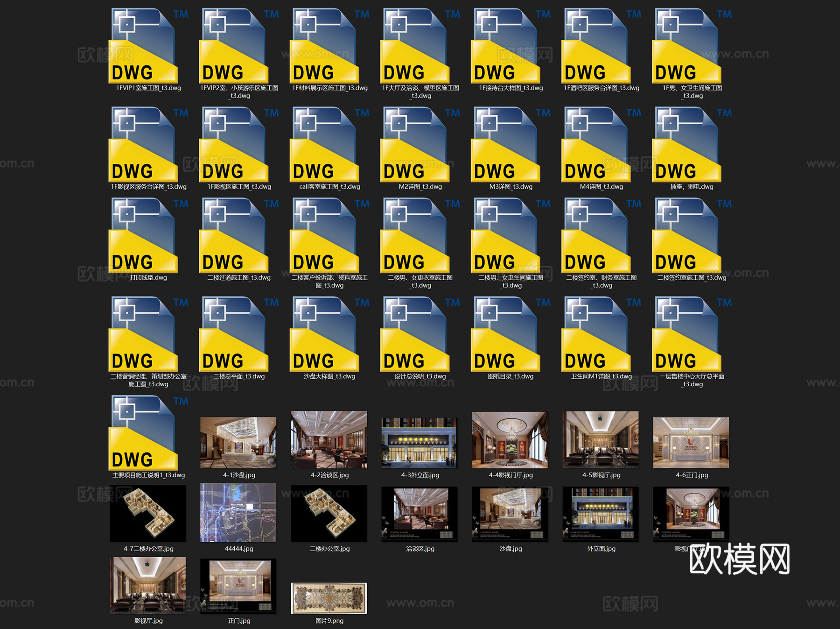Click the file name 一层售楼中心大厅总平面_t3.dwg

[x=692, y=380]
